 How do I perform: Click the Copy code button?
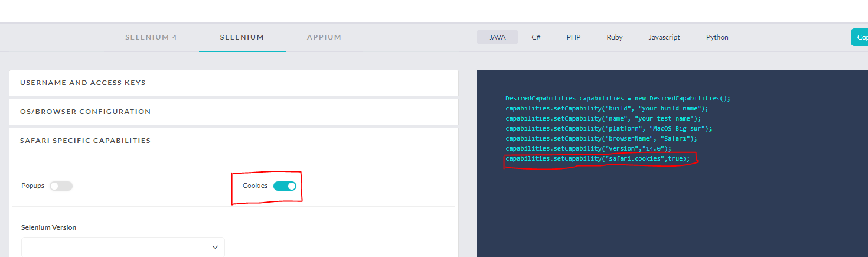(859, 37)
